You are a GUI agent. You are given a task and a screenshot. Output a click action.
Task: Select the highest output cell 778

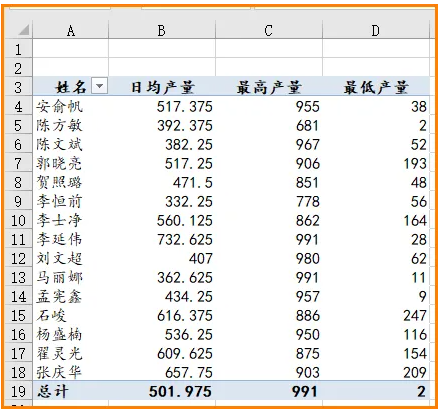click(x=269, y=201)
